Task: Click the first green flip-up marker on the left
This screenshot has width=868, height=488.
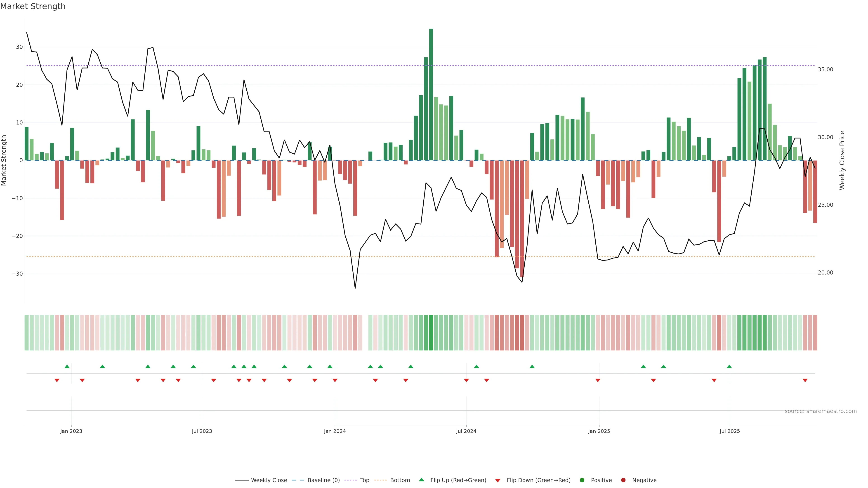Action: pyautogui.click(x=67, y=366)
